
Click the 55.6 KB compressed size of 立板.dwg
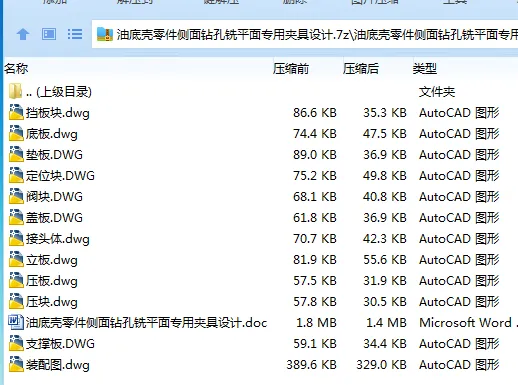[385, 260]
